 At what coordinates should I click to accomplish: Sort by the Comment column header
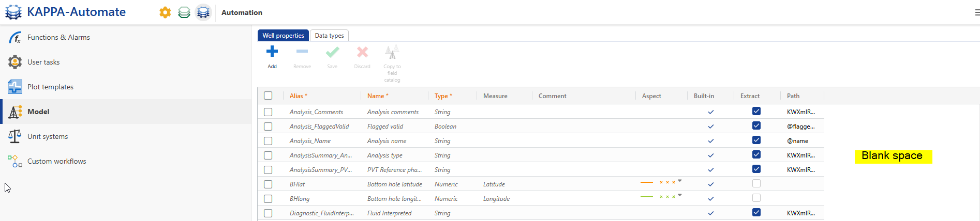(552, 96)
